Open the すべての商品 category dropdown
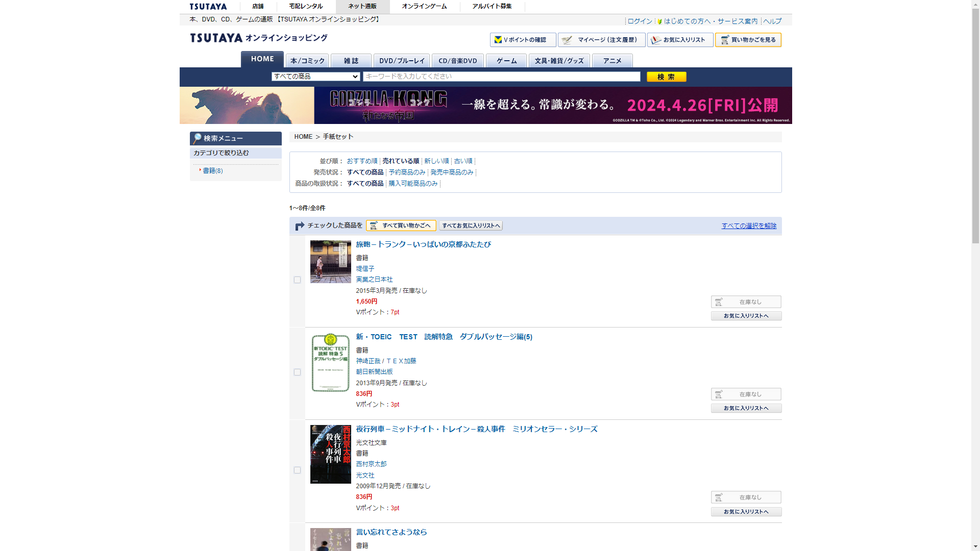 (x=316, y=77)
